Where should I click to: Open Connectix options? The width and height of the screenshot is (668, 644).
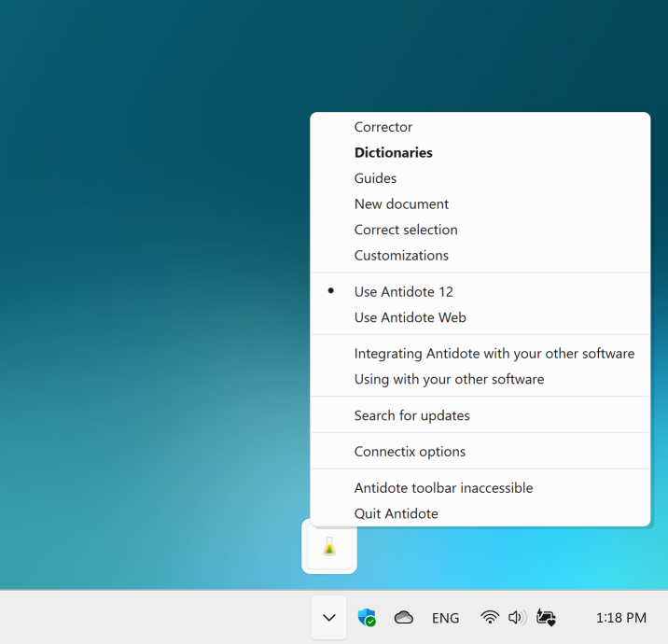[410, 452]
